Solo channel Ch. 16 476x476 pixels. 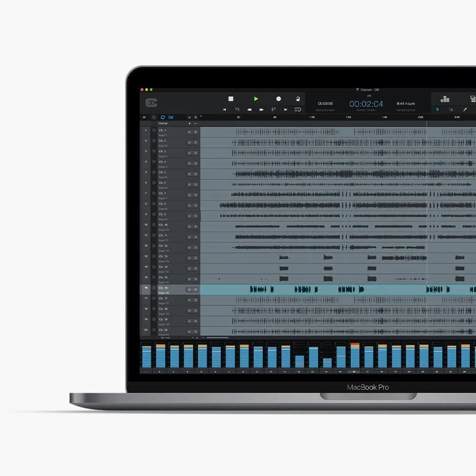click(195, 288)
